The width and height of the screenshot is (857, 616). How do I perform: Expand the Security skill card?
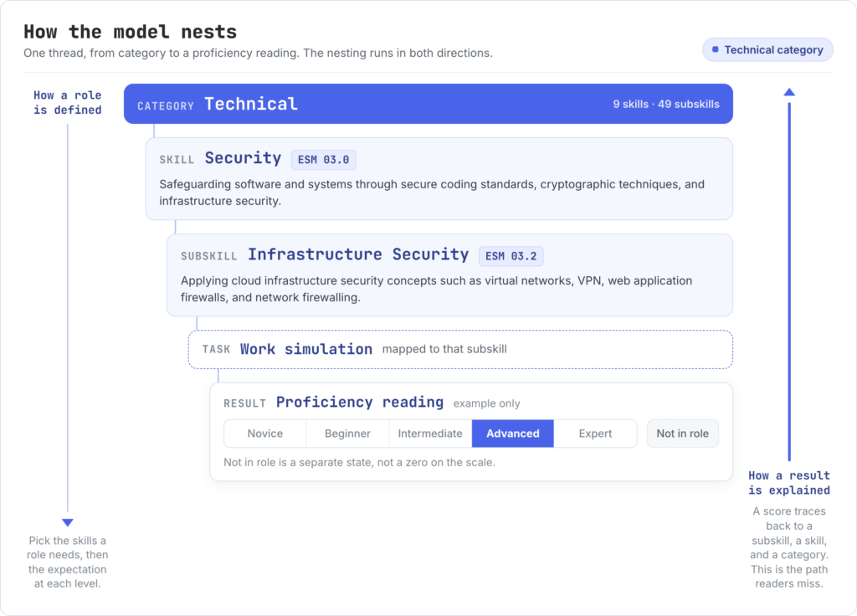click(439, 179)
